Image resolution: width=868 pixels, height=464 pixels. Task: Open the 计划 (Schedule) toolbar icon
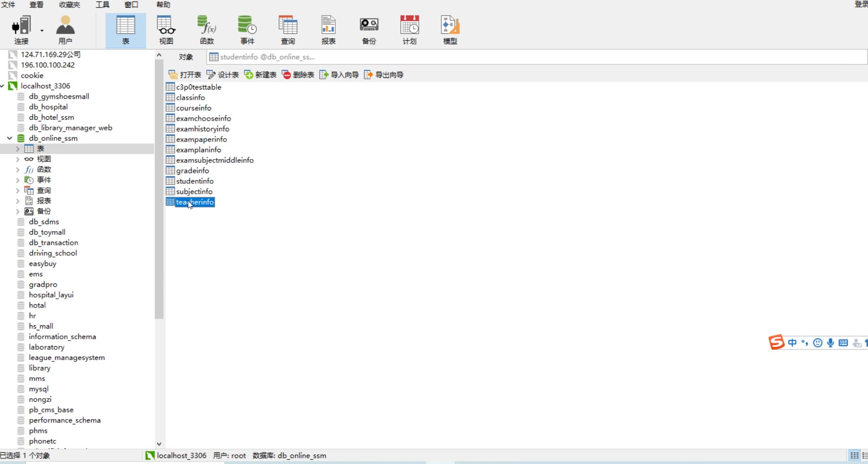click(x=409, y=30)
